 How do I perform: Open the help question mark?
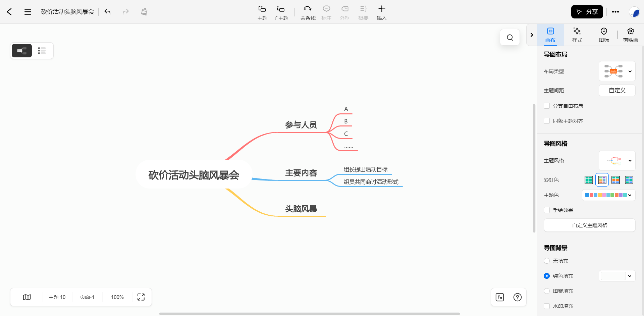518,297
